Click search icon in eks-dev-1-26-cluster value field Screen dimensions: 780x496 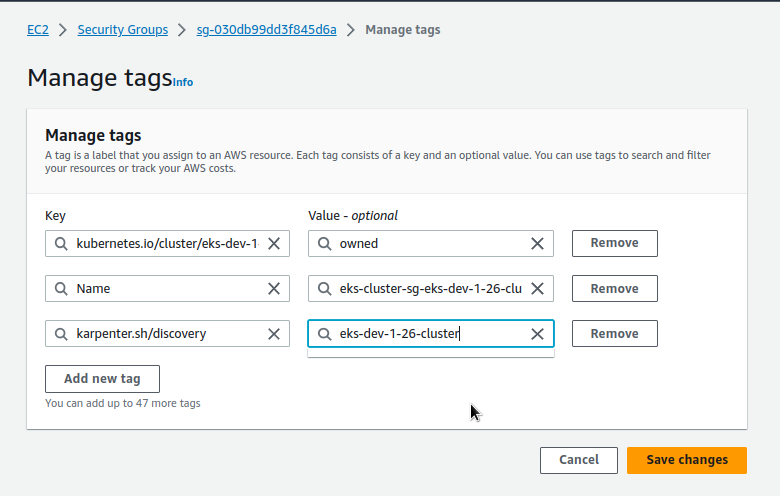pyautogui.click(x=324, y=334)
